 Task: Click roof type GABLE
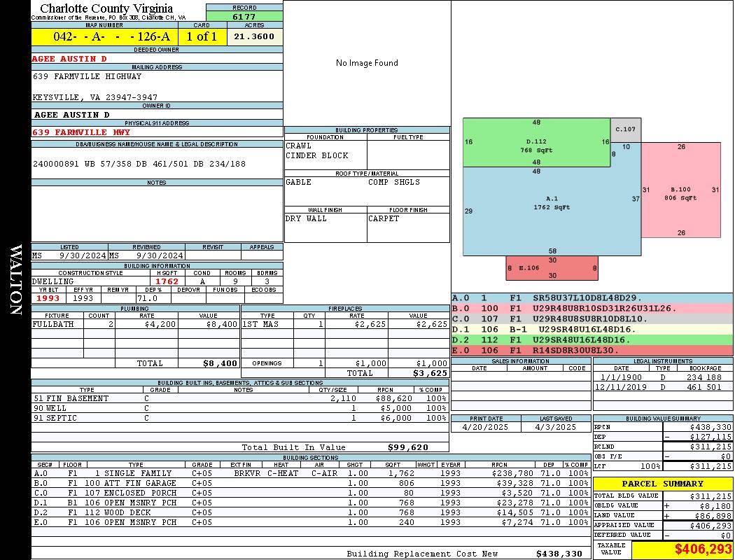click(299, 182)
